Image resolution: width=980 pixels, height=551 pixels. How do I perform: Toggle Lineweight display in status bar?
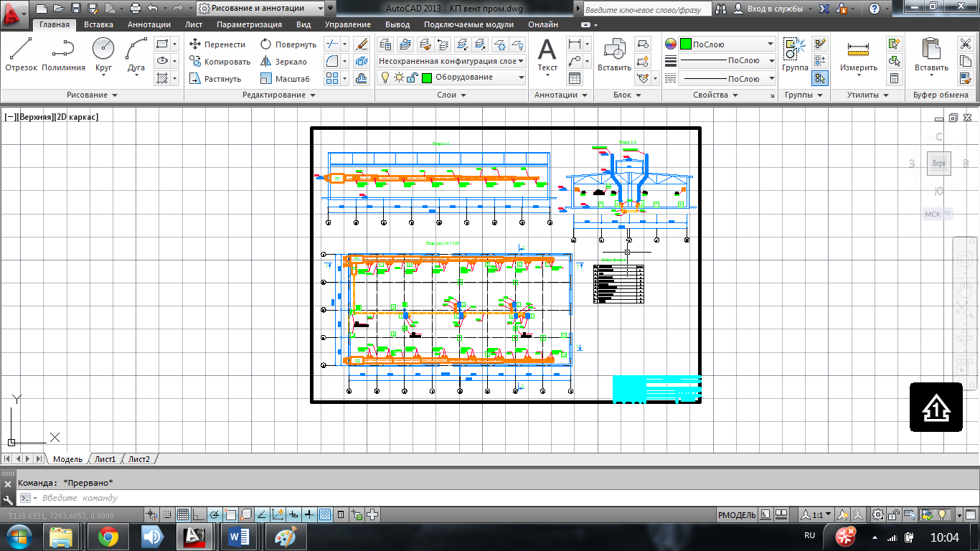coord(309,514)
